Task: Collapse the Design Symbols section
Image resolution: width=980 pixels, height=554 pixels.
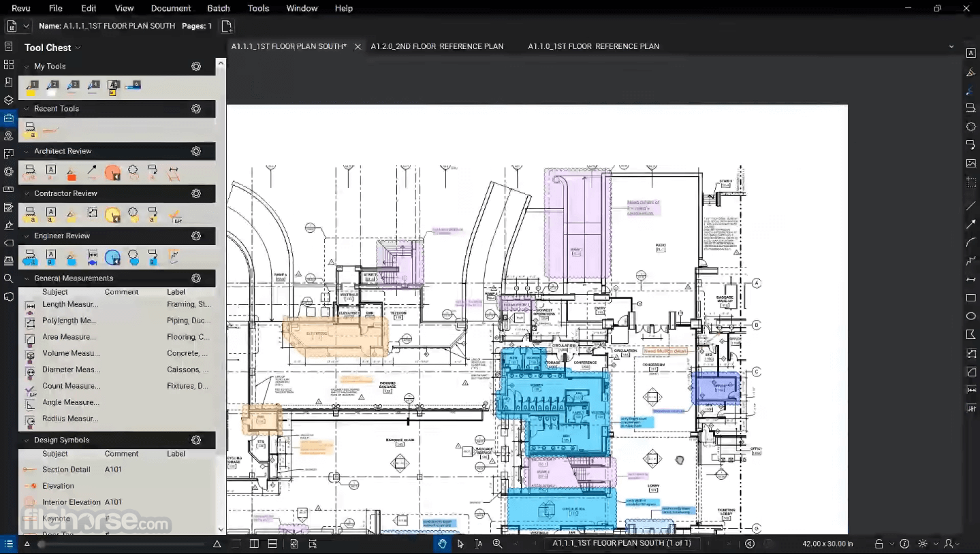Action: click(27, 440)
